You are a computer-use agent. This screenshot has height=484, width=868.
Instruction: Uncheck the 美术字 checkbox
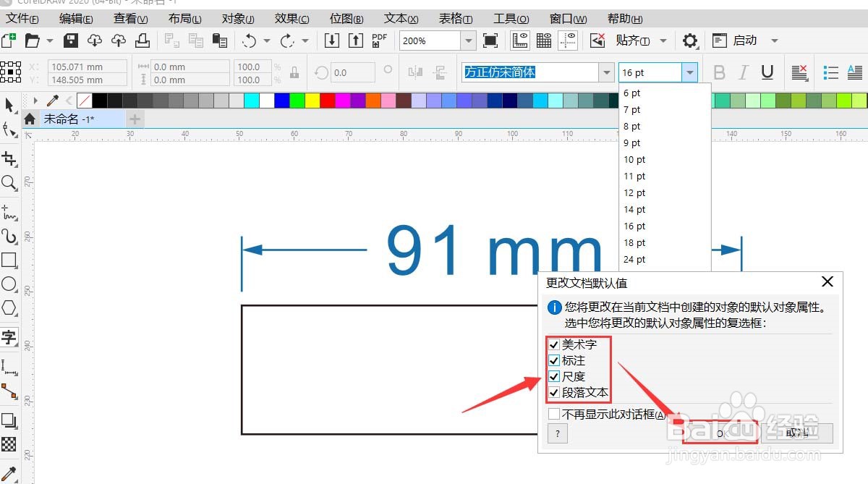coord(554,344)
